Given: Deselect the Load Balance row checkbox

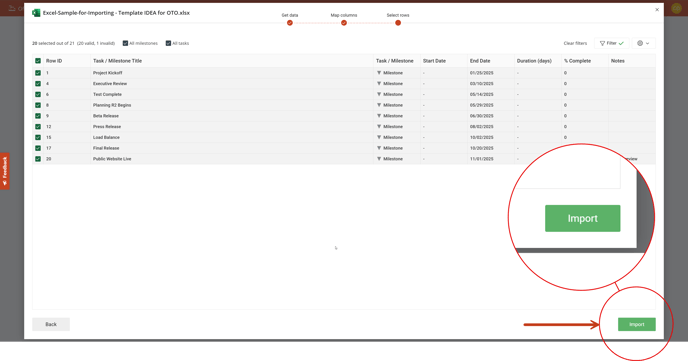Looking at the screenshot, I should [38, 137].
